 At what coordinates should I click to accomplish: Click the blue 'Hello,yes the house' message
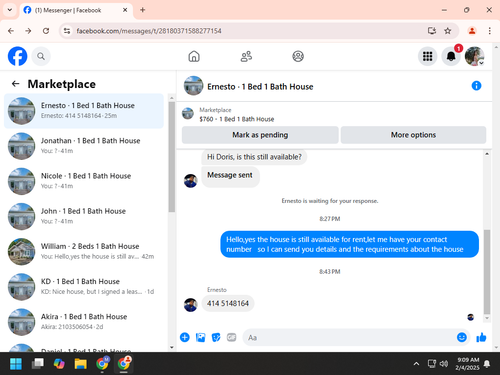click(x=350, y=244)
